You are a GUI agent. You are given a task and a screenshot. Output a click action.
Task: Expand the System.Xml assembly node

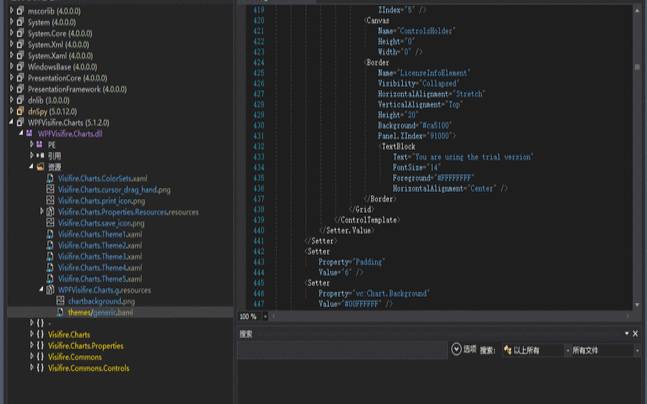[x=9, y=44]
